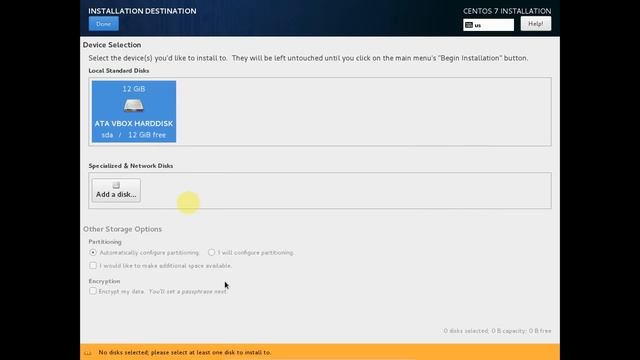Click the 0 disks selected summary link

click(x=498, y=331)
